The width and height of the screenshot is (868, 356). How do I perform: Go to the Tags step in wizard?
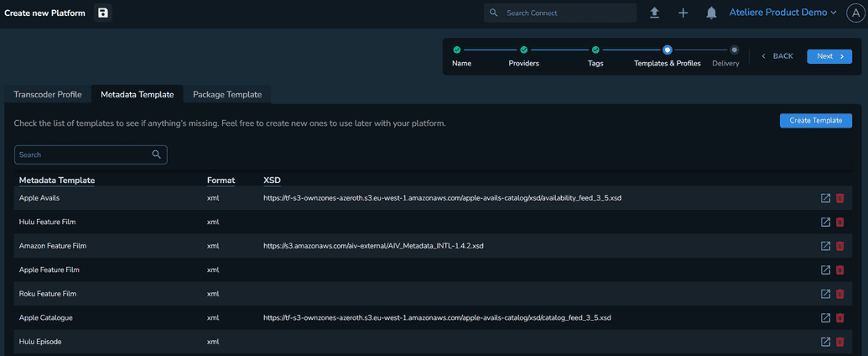[595, 56]
